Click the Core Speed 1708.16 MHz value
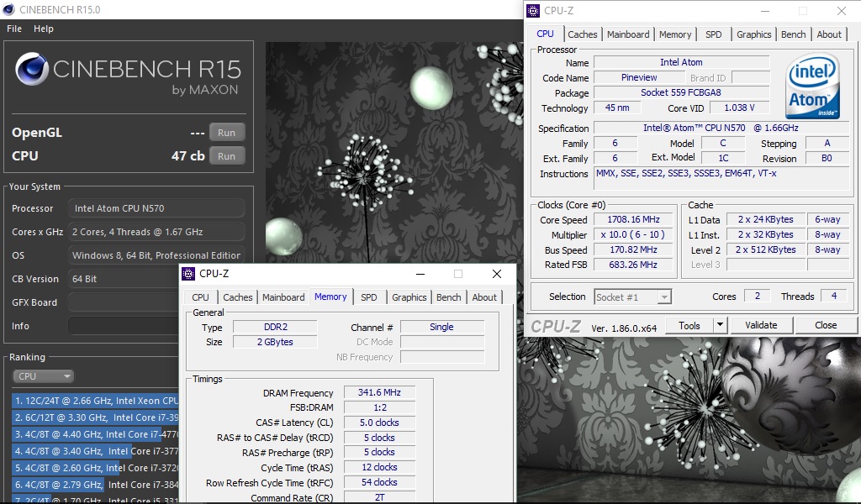This screenshot has height=504, width=861. click(x=633, y=219)
